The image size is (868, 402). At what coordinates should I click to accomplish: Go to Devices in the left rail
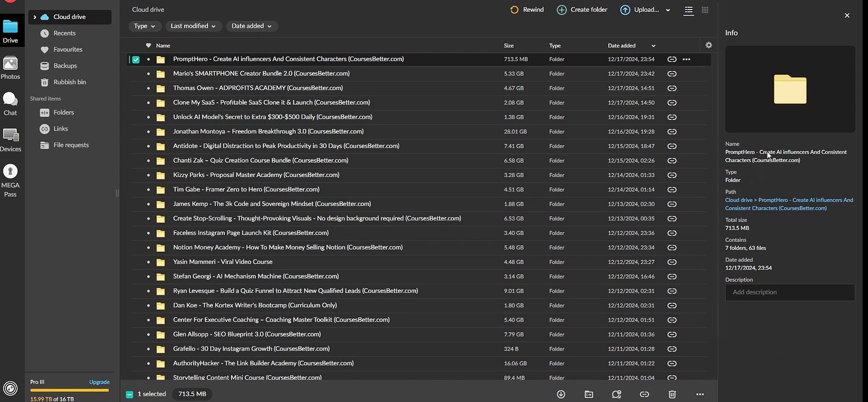pyautogui.click(x=10, y=140)
